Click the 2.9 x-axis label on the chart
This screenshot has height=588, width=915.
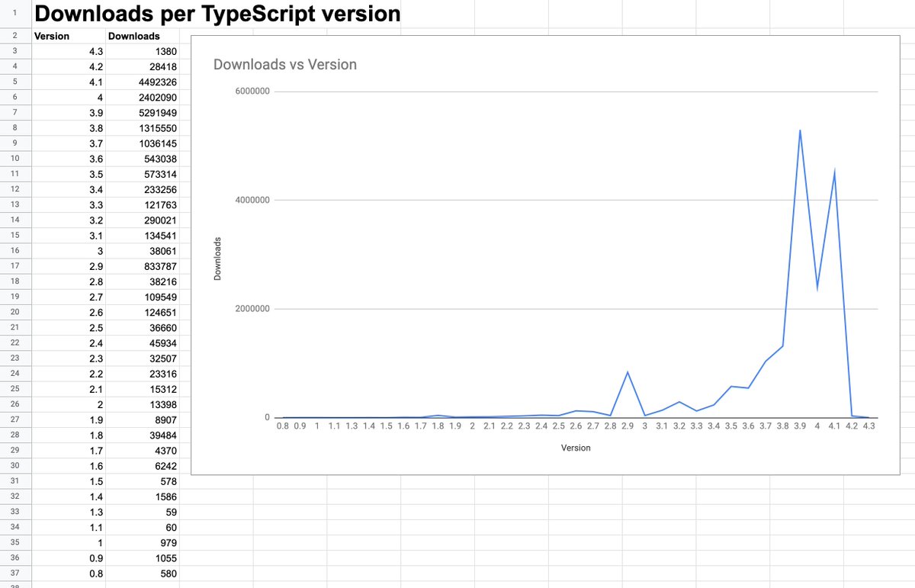pos(628,426)
